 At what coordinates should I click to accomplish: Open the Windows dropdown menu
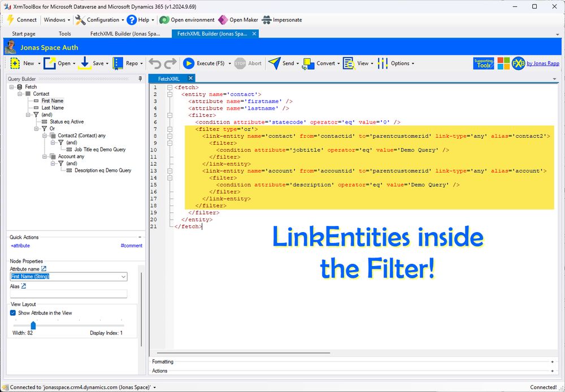(x=56, y=20)
